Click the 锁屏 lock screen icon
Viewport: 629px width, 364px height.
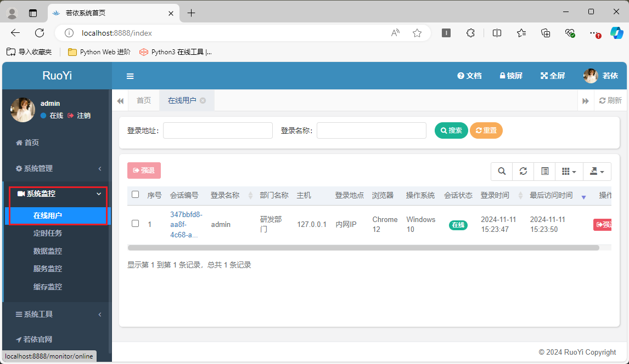pos(510,76)
